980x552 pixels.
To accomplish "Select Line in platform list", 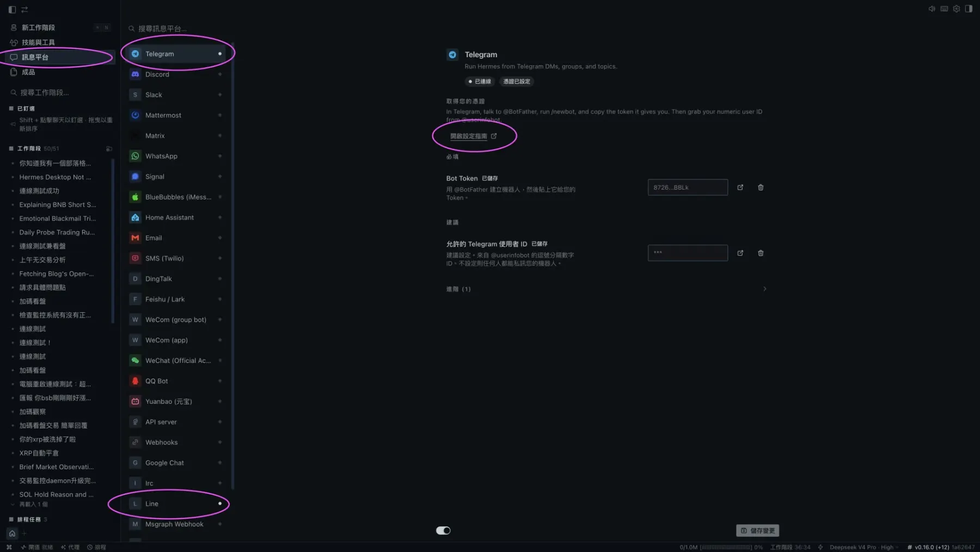I will pyautogui.click(x=176, y=504).
